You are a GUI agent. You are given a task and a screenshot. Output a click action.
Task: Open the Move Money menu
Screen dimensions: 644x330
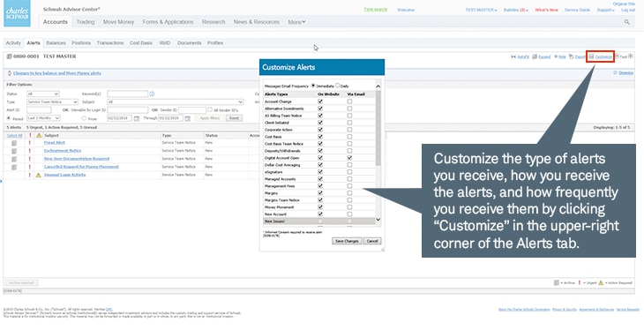click(x=118, y=22)
